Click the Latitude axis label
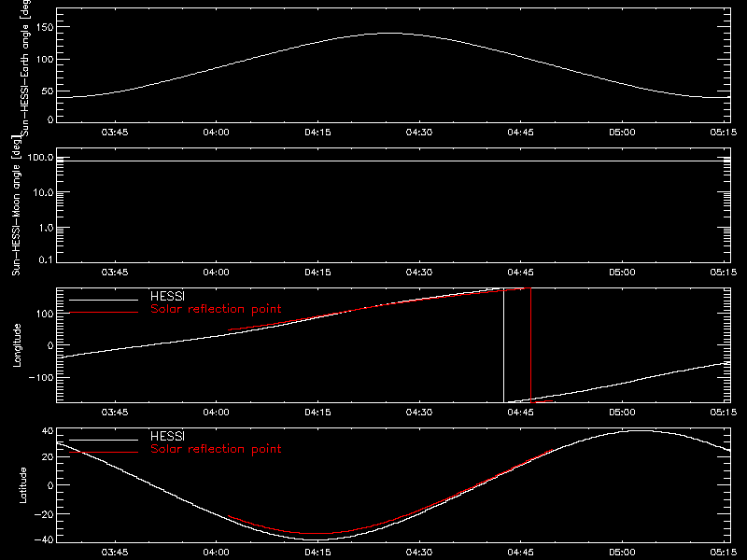This screenshot has height=560, width=747. coord(22,485)
